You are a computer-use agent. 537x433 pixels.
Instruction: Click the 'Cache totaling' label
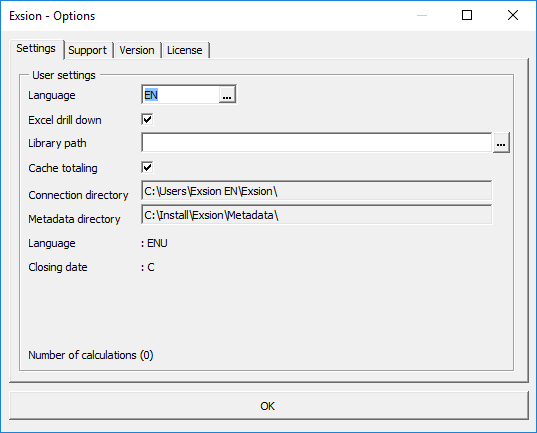click(x=63, y=168)
